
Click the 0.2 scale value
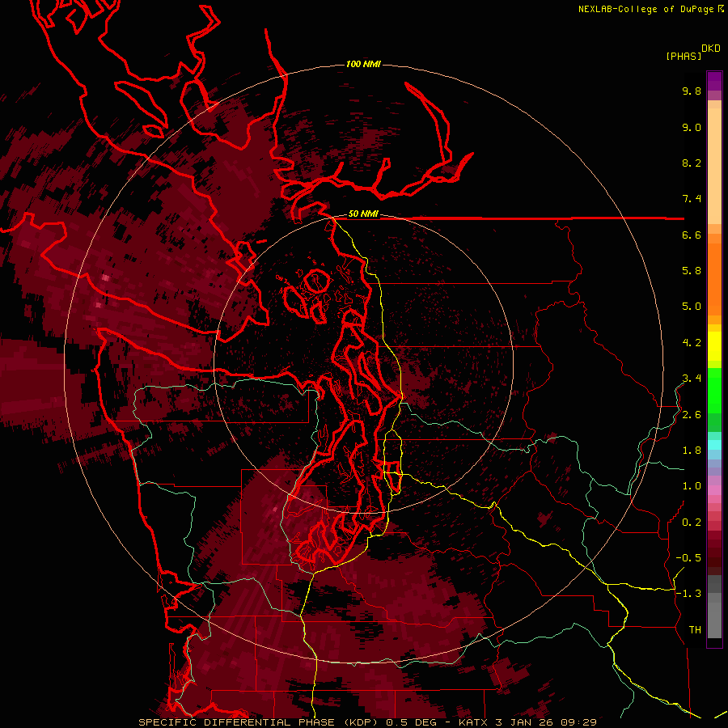click(692, 523)
